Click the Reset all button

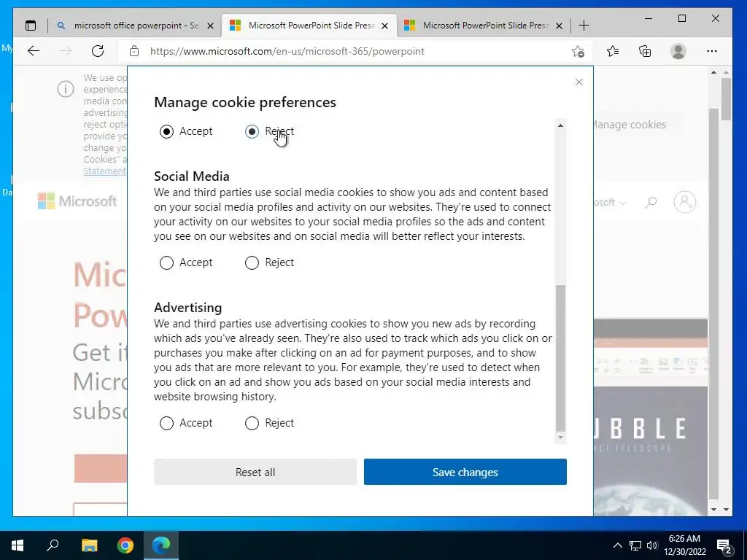(255, 472)
